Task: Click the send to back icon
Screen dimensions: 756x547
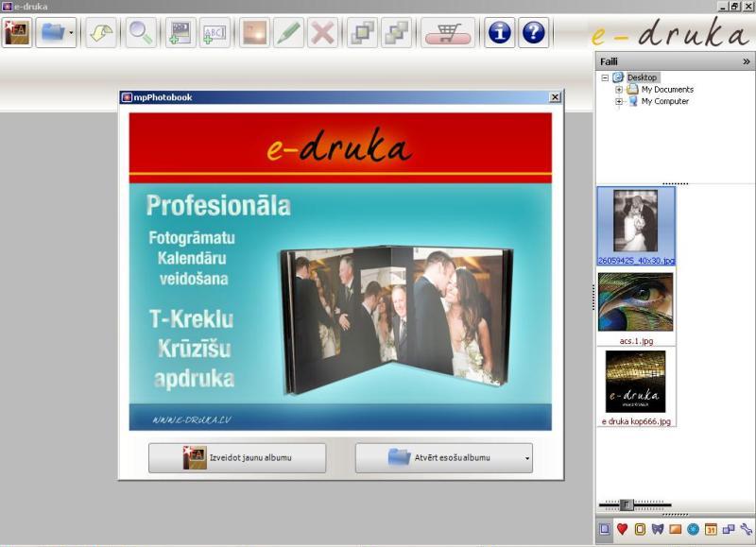Action: pos(396,32)
